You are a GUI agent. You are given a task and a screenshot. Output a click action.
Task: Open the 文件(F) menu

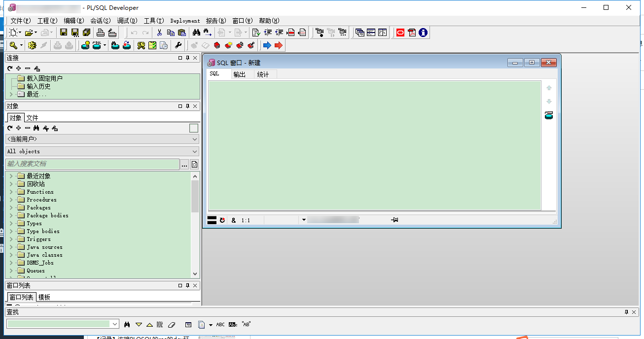pos(21,21)
